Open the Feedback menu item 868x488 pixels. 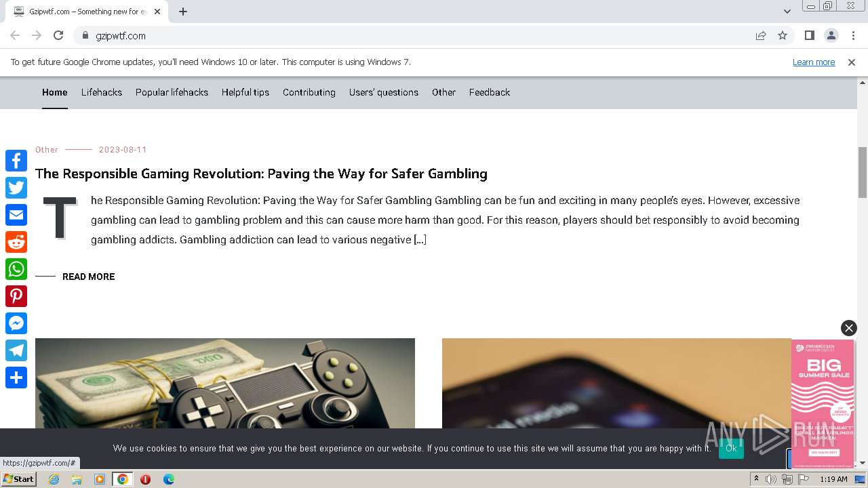coord(490,92)
